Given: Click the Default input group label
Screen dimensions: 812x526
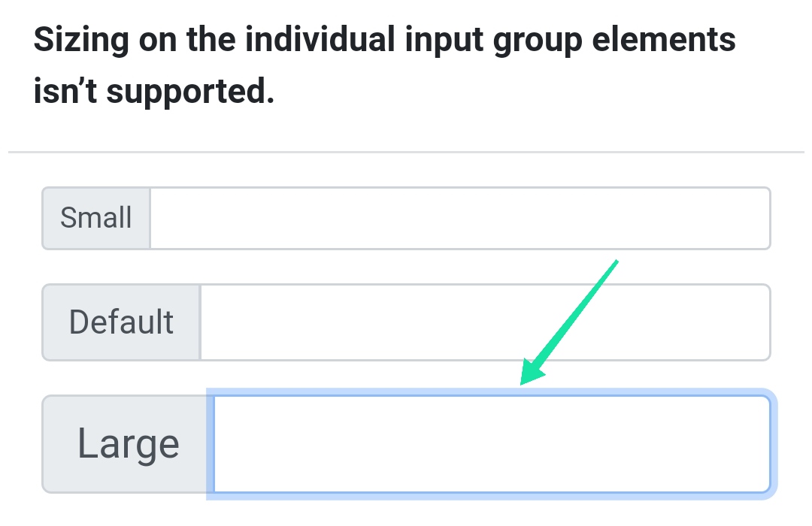Looking at the screenshot, I should (x=120, y=322).
